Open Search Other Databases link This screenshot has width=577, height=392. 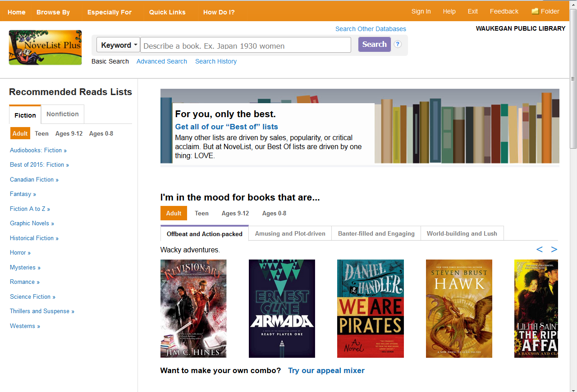371,29
